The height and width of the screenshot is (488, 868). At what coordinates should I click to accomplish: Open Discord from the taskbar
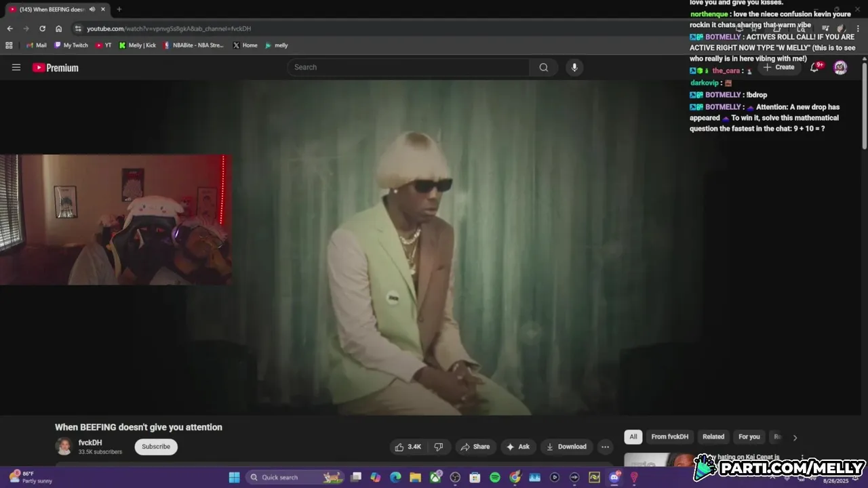point(614,477)
